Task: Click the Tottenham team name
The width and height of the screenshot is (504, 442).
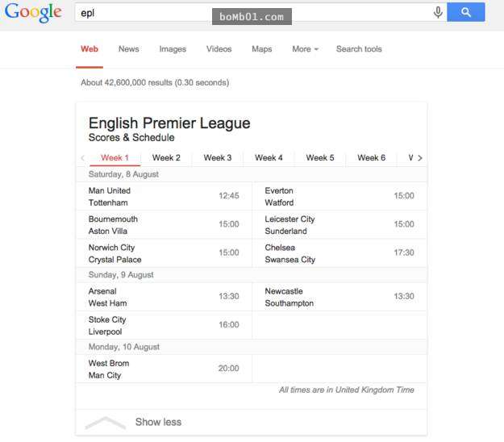Action: (108, 202)
